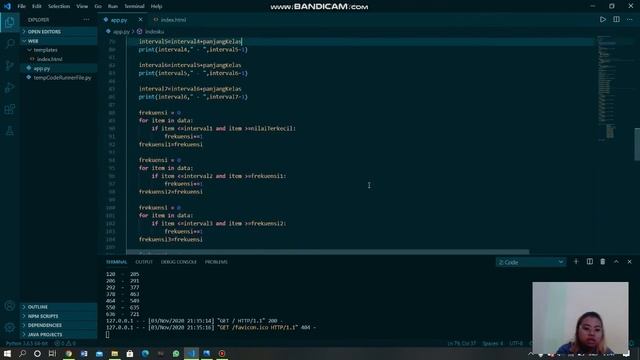
Task: Open the Testing flask icon view
Action: pos(10,131)
